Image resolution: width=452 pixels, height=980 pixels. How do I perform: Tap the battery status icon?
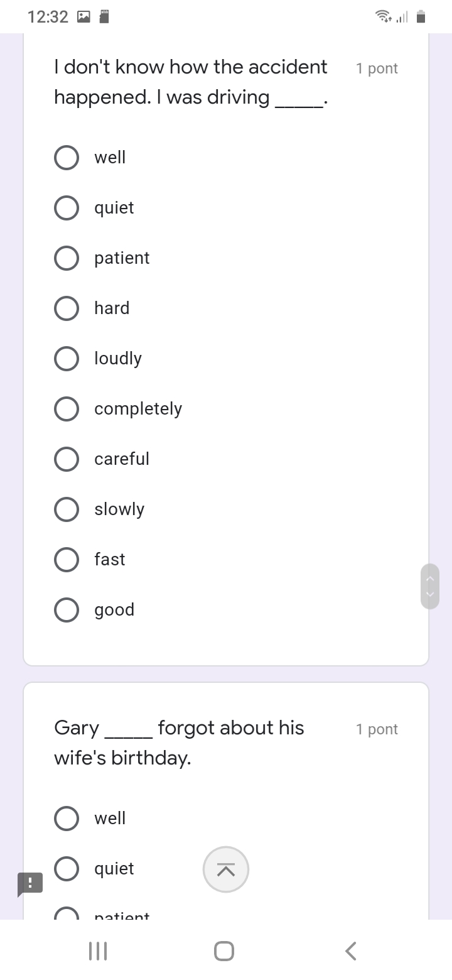[x=421, y=17]
